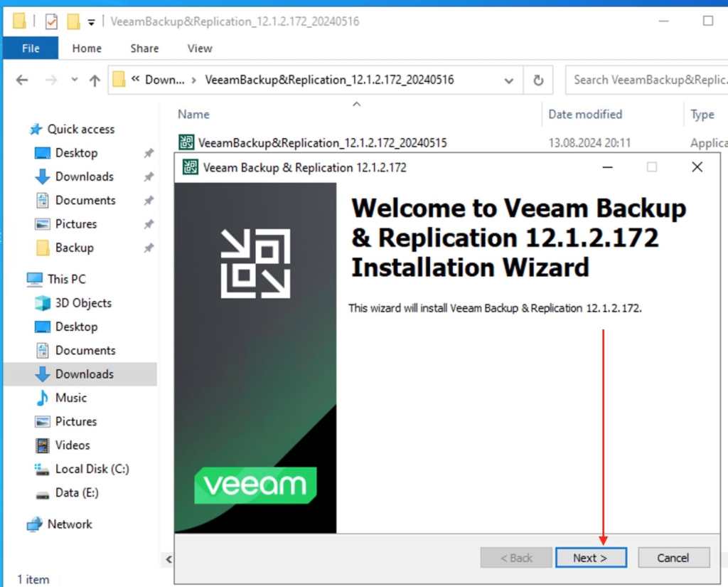
Task: Open the Music folder
Action: 70,398
